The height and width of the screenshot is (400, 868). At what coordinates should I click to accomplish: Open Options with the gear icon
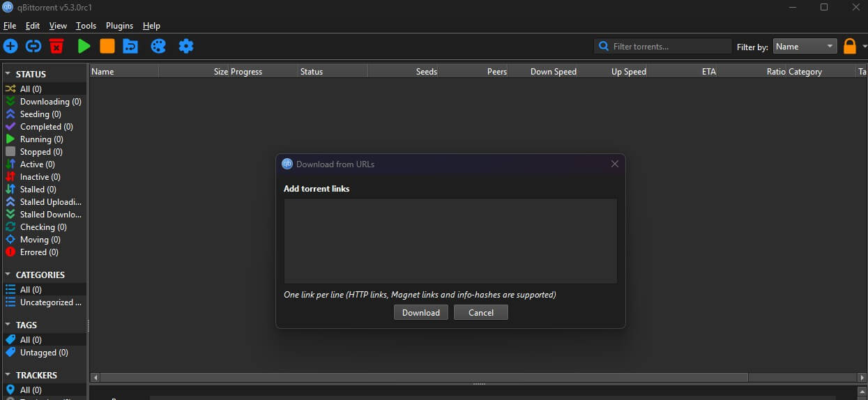185,46
